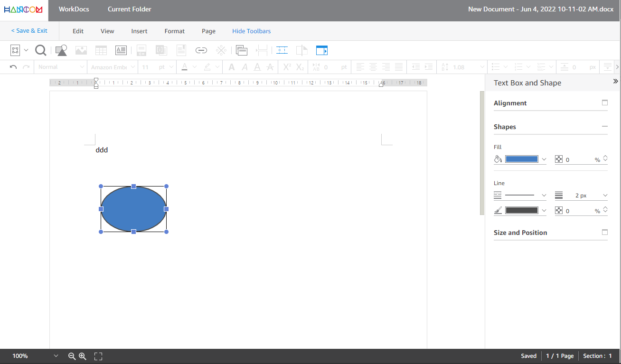Image resolution: width=621 pixels, height=364 pixels.
Task: Open the Edit menu
Action: (78, 31)
